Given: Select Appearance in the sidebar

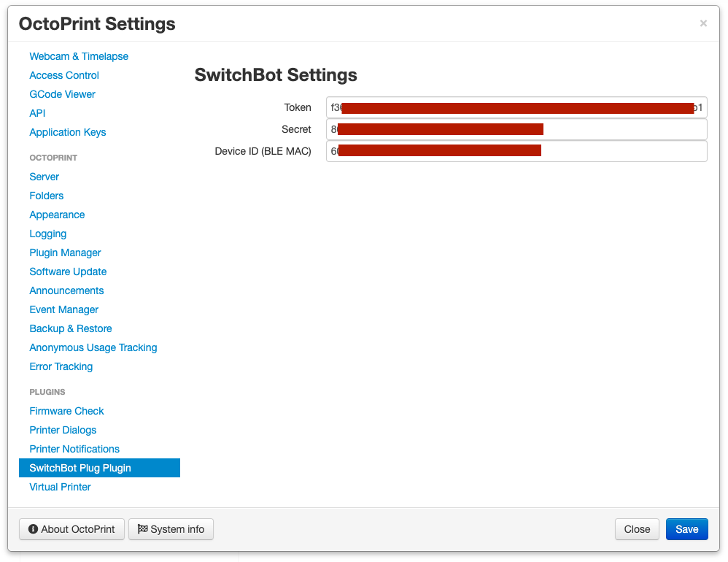Looking at the screenshot, I should [57, 215].
